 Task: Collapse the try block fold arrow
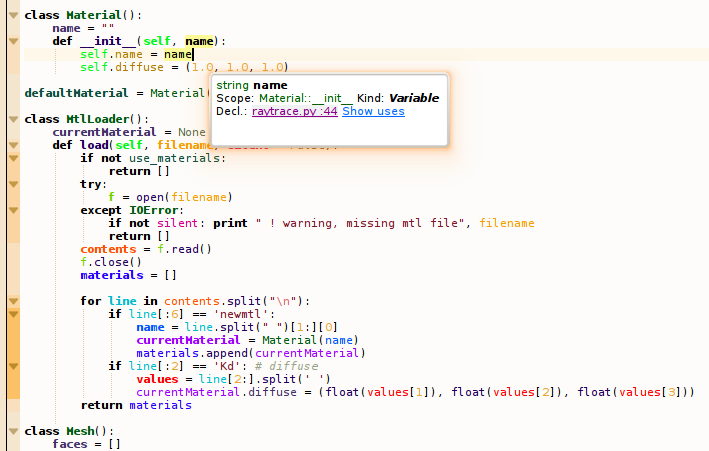click(x=13, y=184)
